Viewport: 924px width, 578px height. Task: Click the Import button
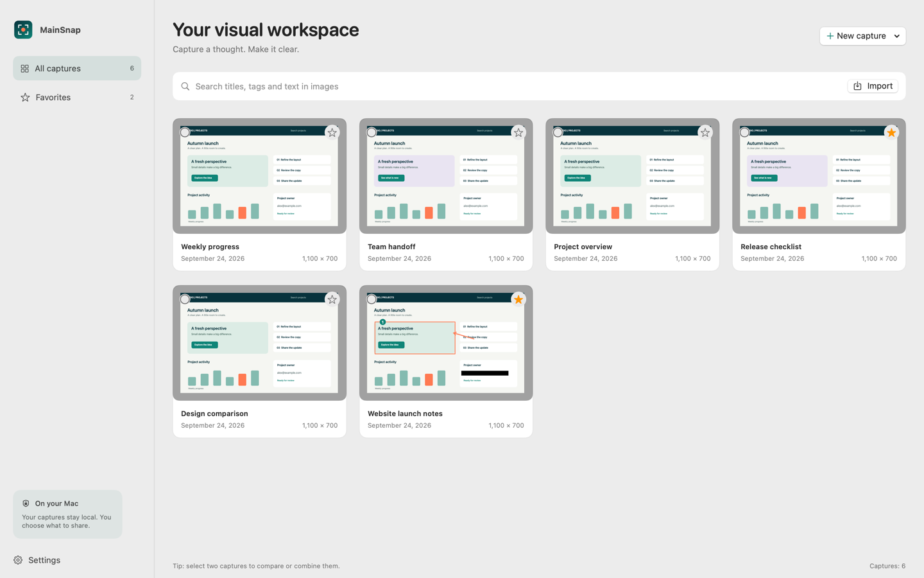point(873,86)
